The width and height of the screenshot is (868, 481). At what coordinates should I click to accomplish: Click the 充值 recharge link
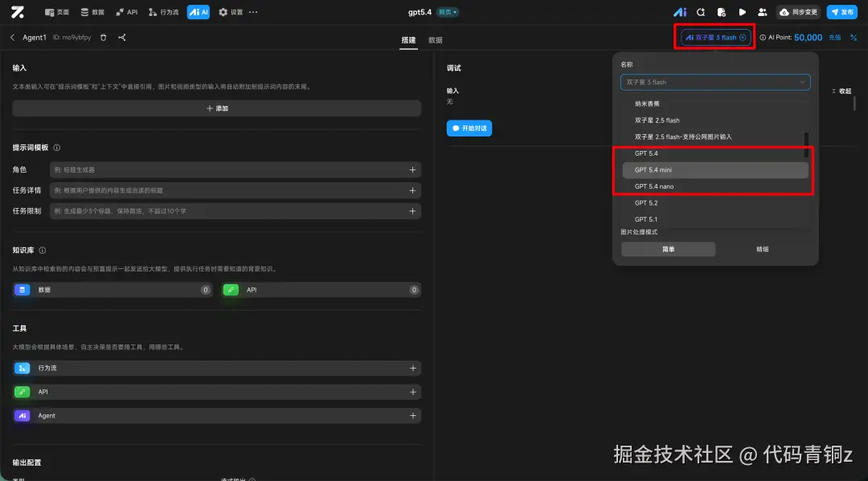click(835, 38)
